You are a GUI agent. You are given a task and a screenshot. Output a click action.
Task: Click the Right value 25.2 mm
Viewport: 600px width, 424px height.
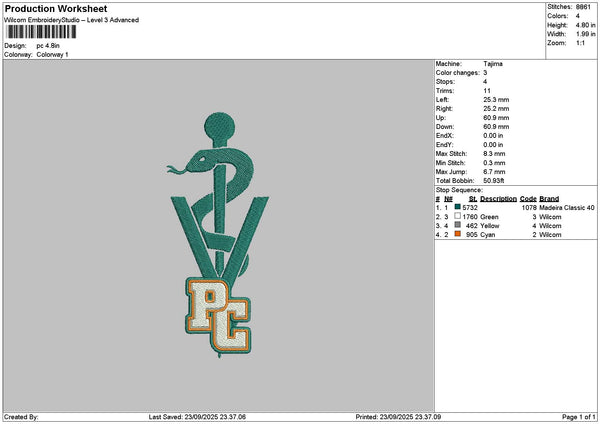click(x=496, y=109)
